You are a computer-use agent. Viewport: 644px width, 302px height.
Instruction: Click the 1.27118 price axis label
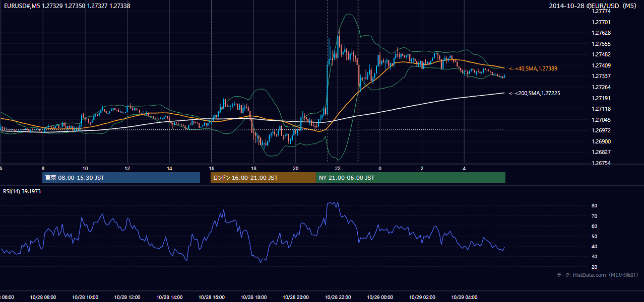point(601,109)
